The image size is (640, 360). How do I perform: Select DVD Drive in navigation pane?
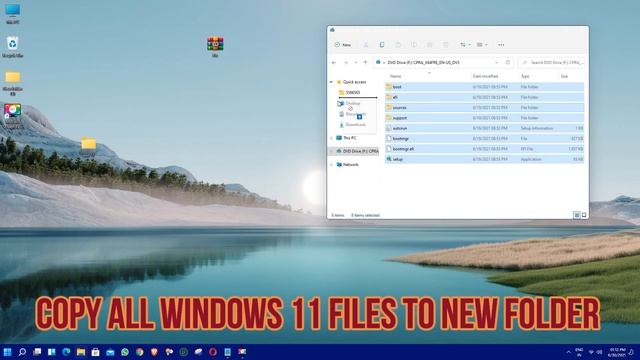[357, 151]
